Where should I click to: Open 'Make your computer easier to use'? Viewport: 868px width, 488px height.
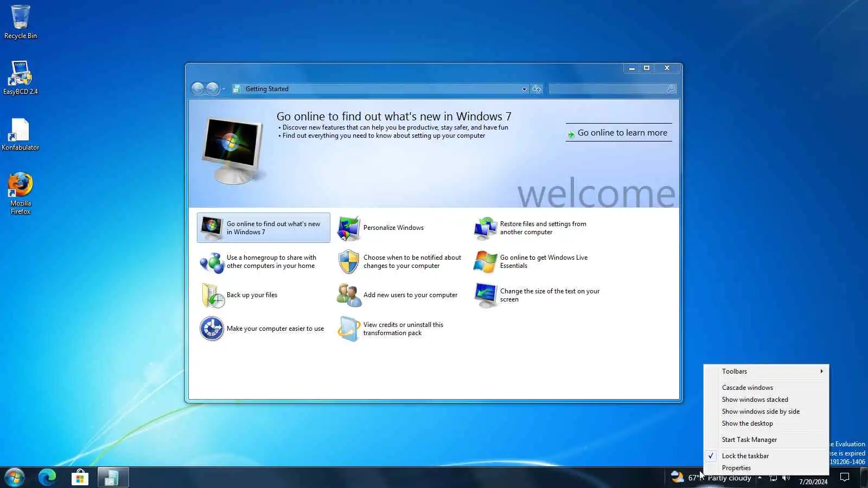coord(262,329)
